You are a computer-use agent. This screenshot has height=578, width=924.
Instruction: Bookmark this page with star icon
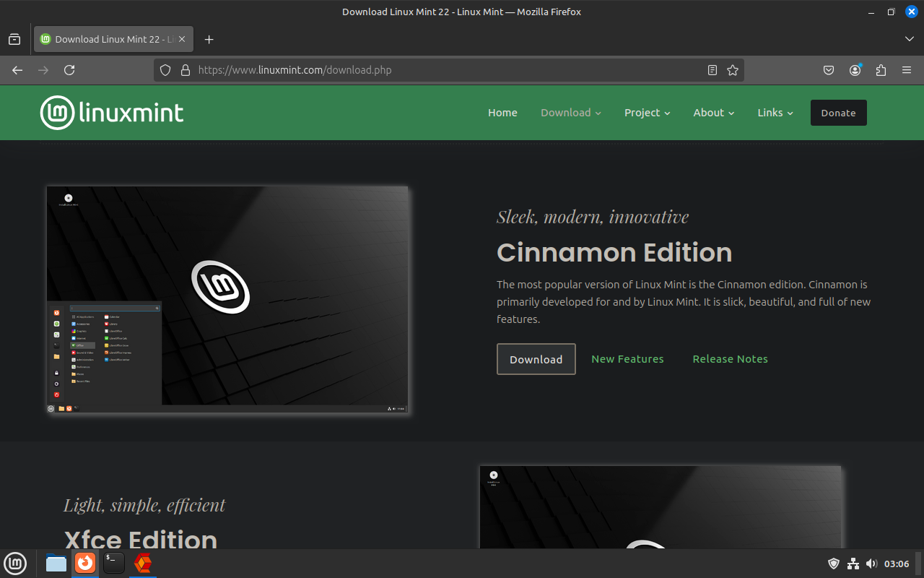click(733, 70)
